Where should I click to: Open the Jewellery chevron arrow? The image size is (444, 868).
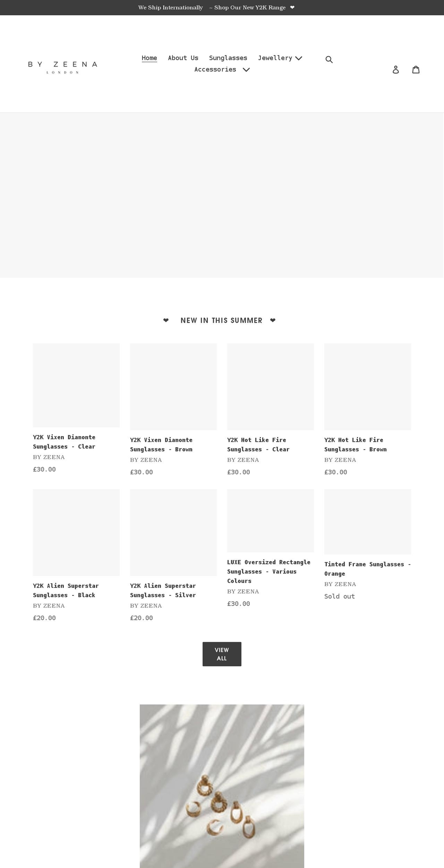coord(298,58)
